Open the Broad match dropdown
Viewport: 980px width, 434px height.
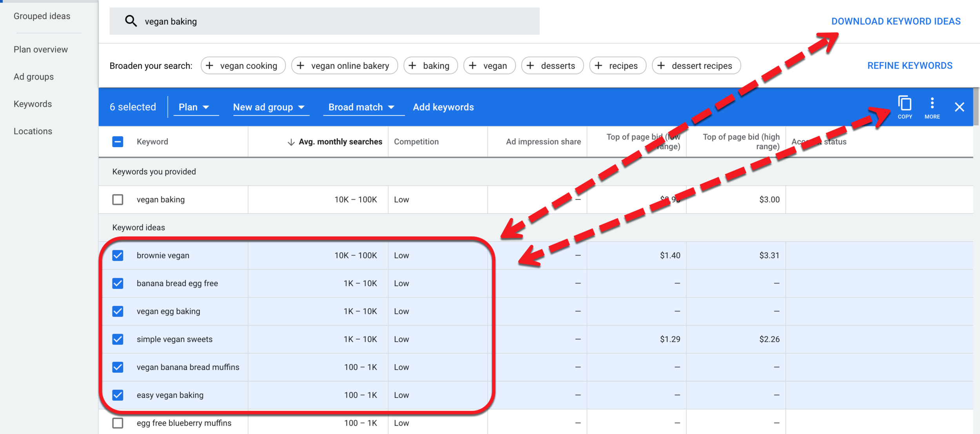(x=361, y=107)
